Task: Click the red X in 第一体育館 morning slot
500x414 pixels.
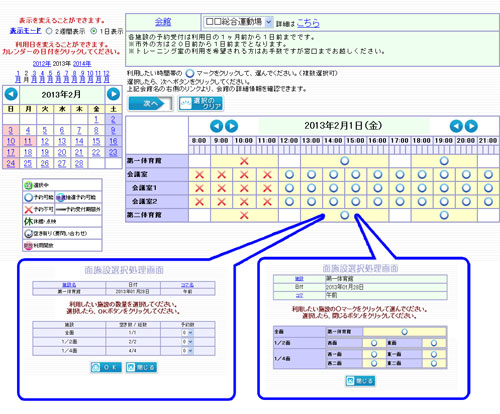Action: pos(244,161)
